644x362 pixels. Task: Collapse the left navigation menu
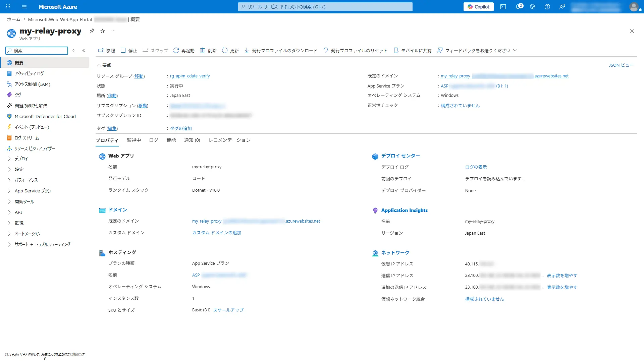tap(84, 51)
